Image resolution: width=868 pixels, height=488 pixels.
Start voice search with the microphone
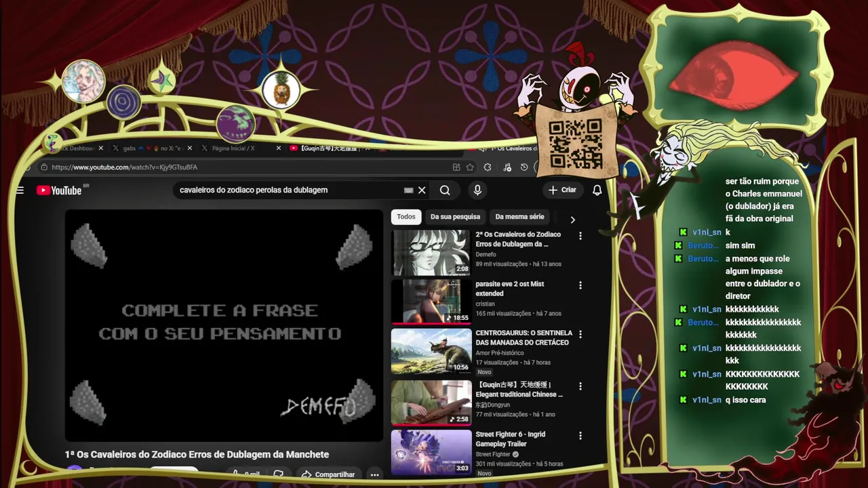click(x=477, y=190)
